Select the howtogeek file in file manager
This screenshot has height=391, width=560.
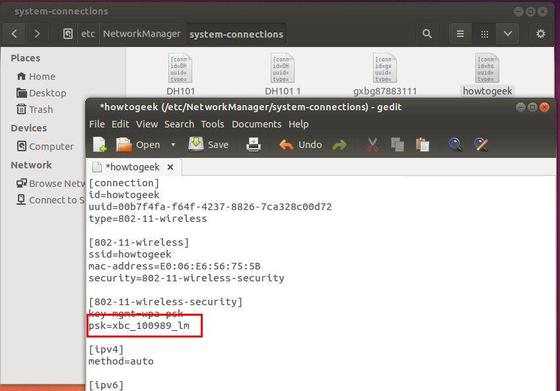point(488,75)
